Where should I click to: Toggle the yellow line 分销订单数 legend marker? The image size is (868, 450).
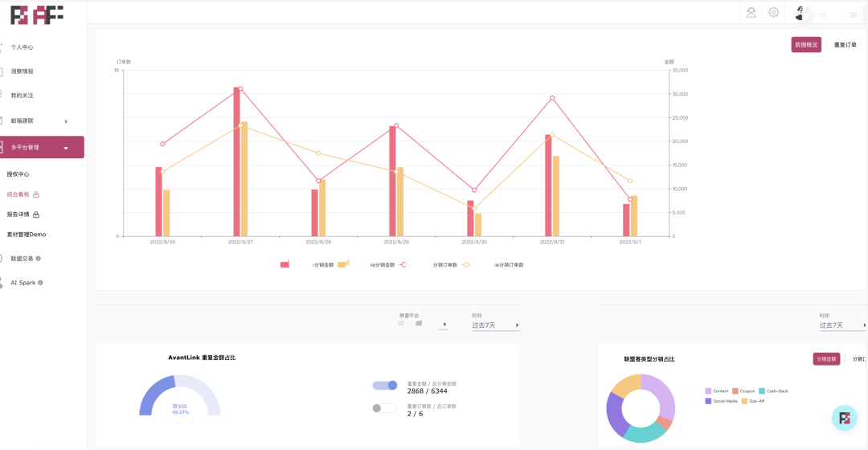466,264
